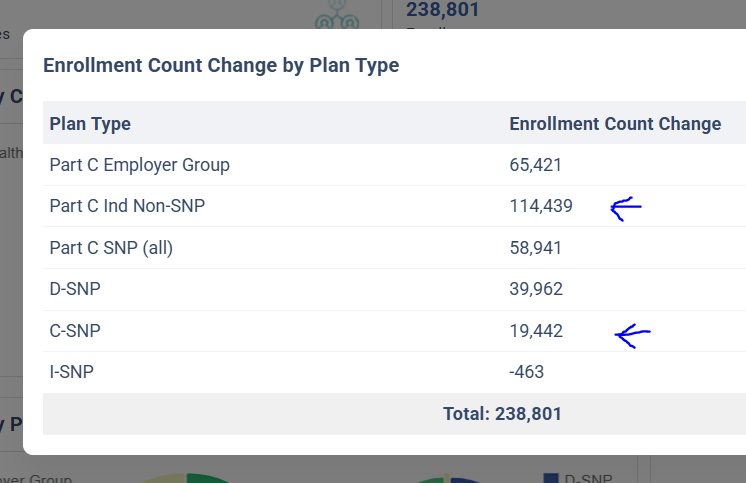Screen dimensions: 746x483
Task: Sort by the Plan Type column header
Action: [x=90, y=124]
